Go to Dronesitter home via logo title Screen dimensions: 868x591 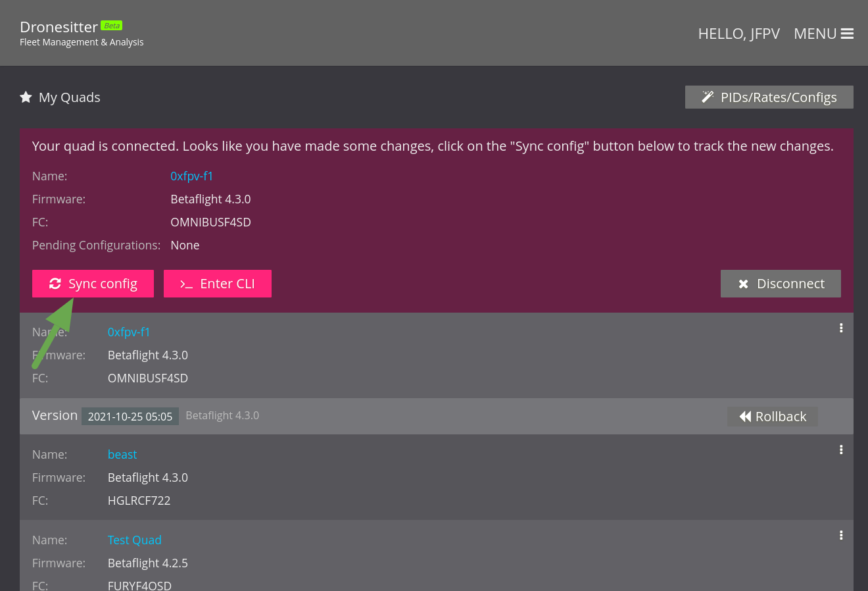click(x=59, y=27)
